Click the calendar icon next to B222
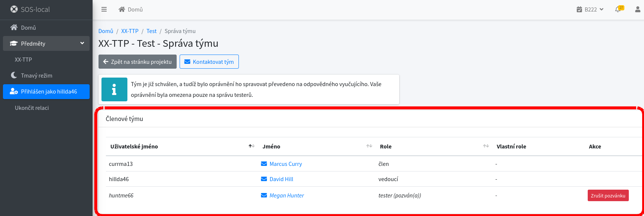This screenshot has height=216, width=644. coord(579,9)
